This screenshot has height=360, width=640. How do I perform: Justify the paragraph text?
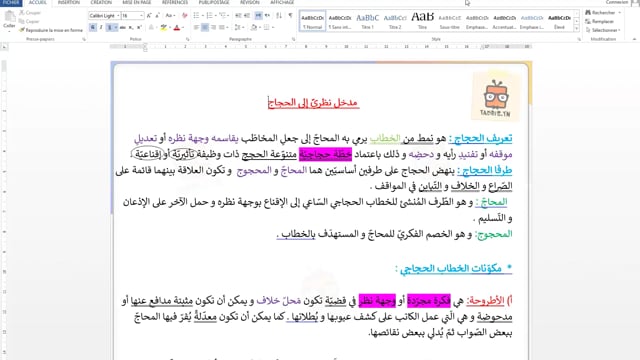point(222,27)
